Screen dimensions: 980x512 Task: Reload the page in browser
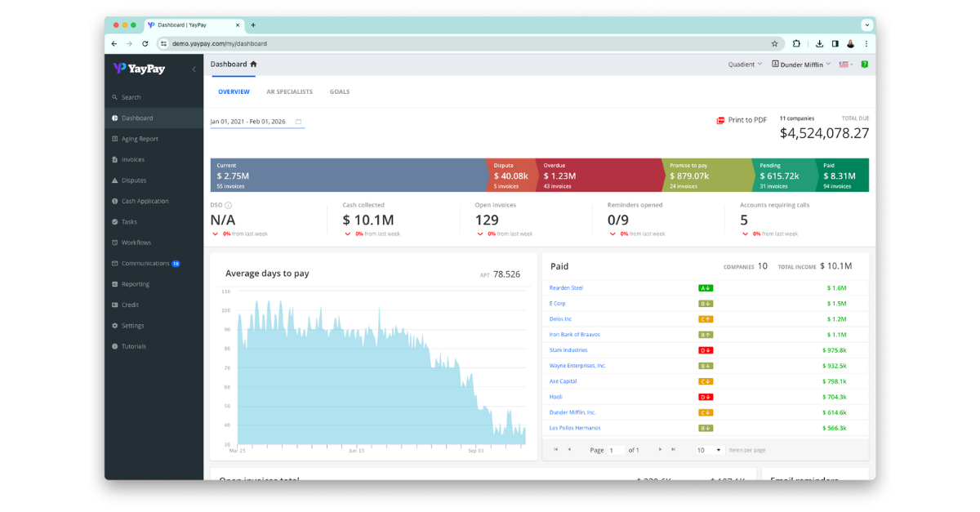coord(145,43)
